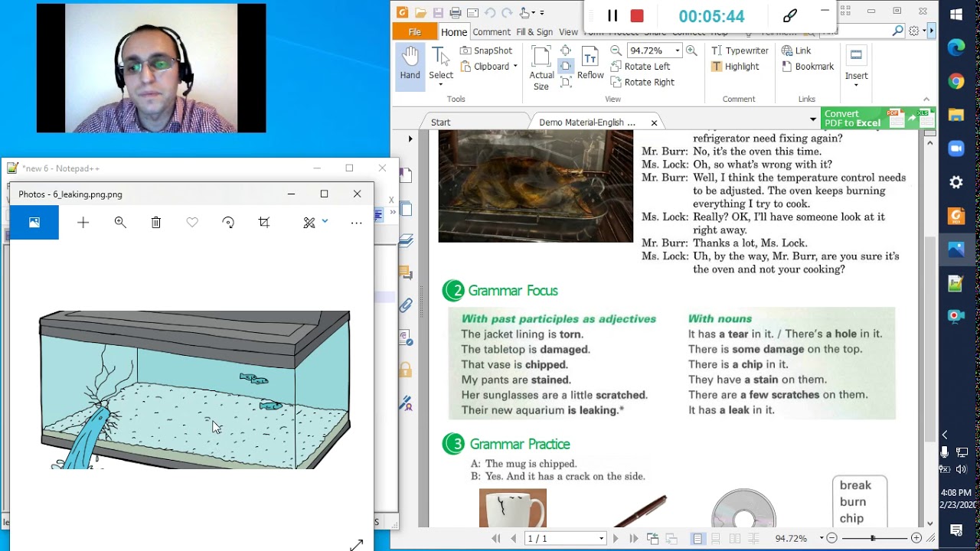
Task: Open the File menu
Action: pos(414,32)
